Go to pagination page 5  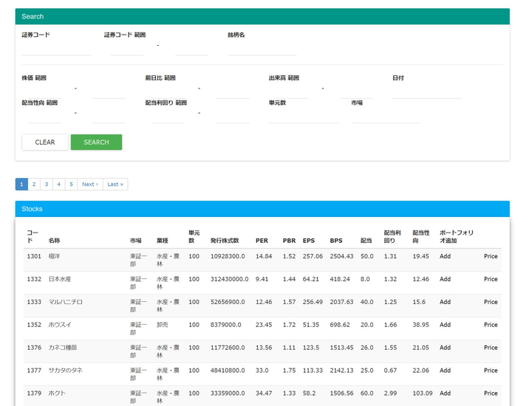pos(71,185)
